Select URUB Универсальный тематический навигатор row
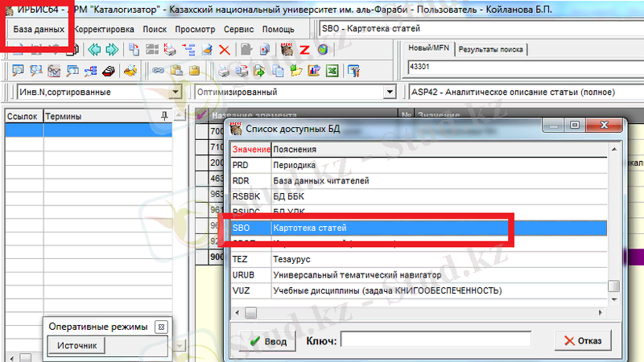This screenshot has height=362, width=644. coord(419,275)
